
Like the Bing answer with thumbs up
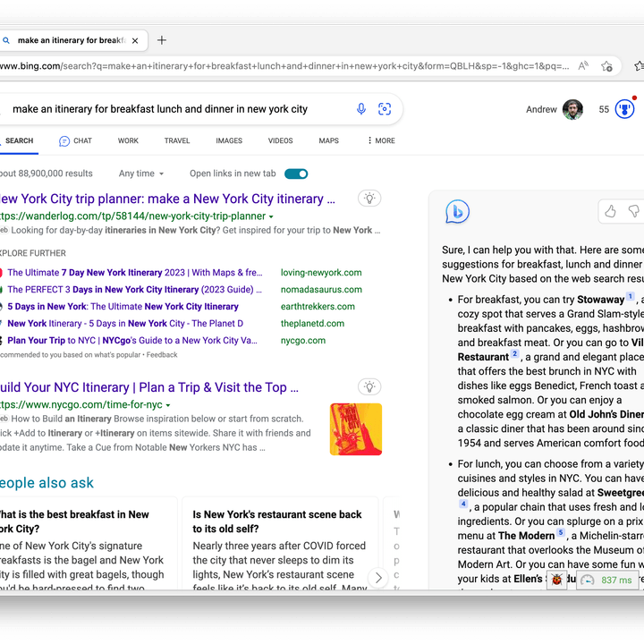610,211
